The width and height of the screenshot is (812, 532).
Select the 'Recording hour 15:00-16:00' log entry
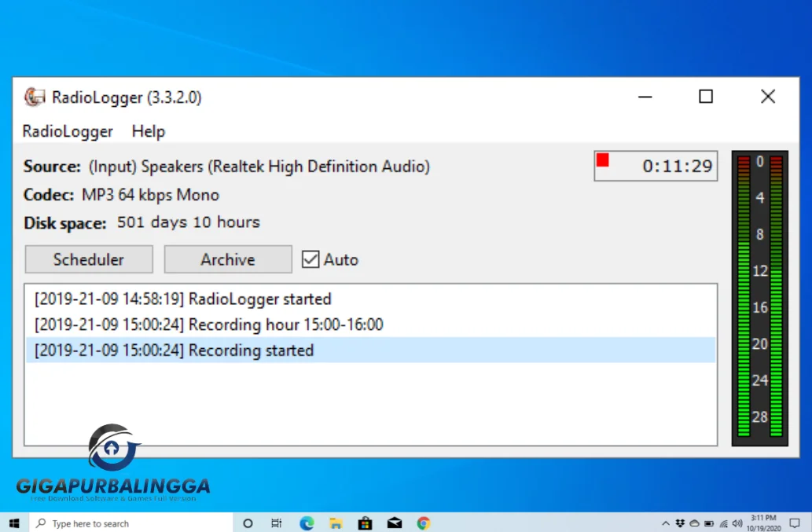click(x=370, y=325)
